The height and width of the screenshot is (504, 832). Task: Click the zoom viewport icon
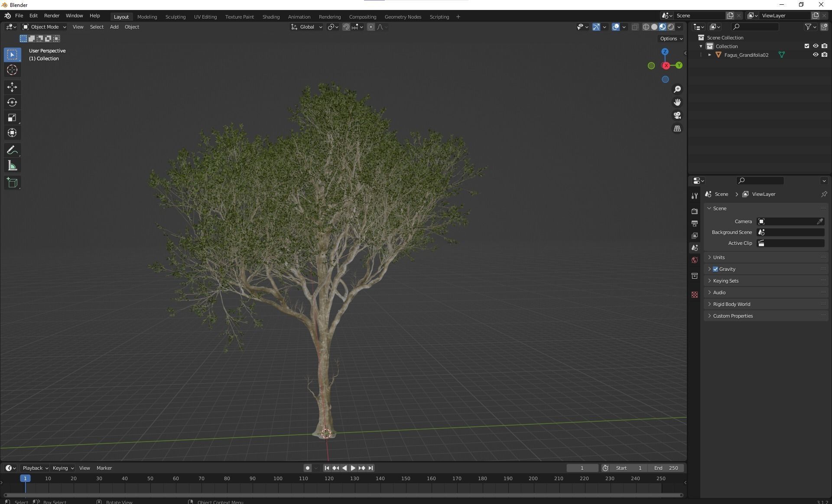click(677, 89)
